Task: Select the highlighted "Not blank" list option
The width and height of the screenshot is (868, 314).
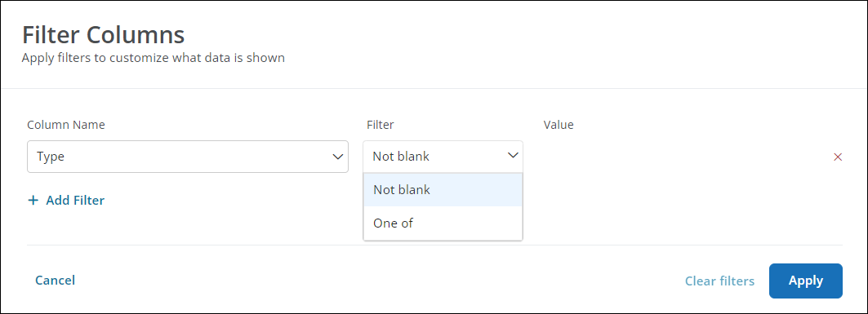Action: [443, 189]
